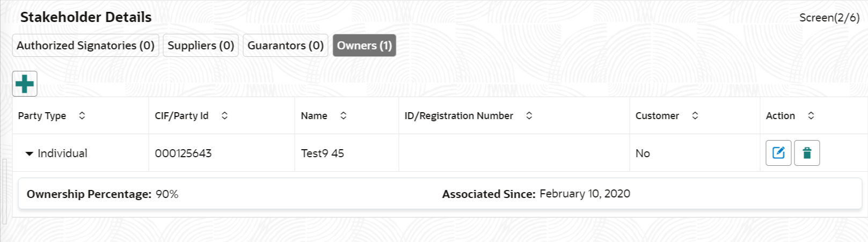Edit the Test9 45 owner record
This screenshot has height=242, width=868.
click(x=778, y=153)
